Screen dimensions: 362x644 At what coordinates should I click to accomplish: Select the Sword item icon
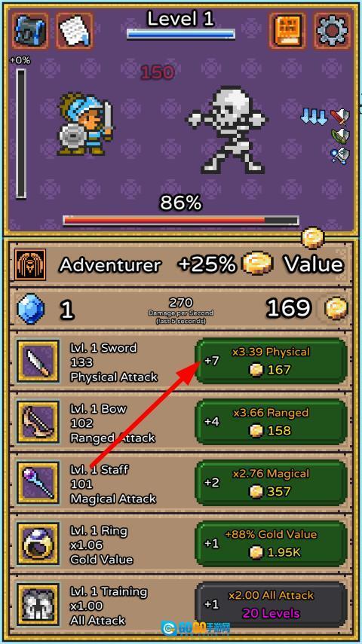(x=38, y=362)
